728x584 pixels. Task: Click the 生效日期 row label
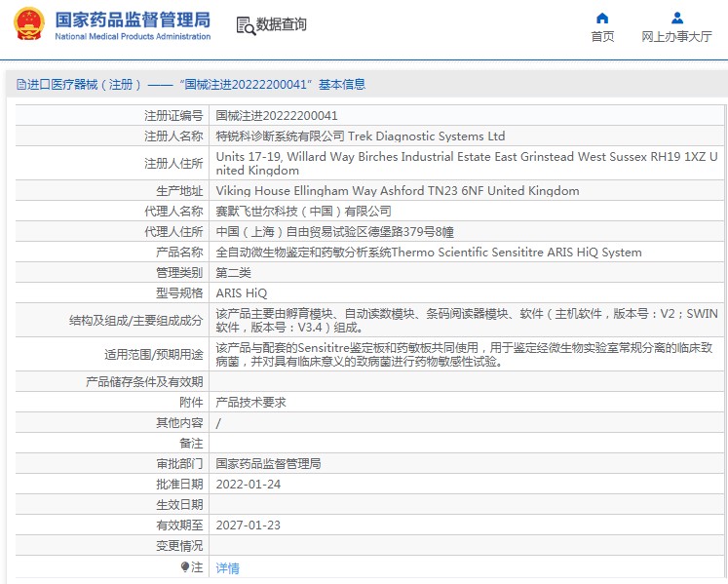point(179,505)
